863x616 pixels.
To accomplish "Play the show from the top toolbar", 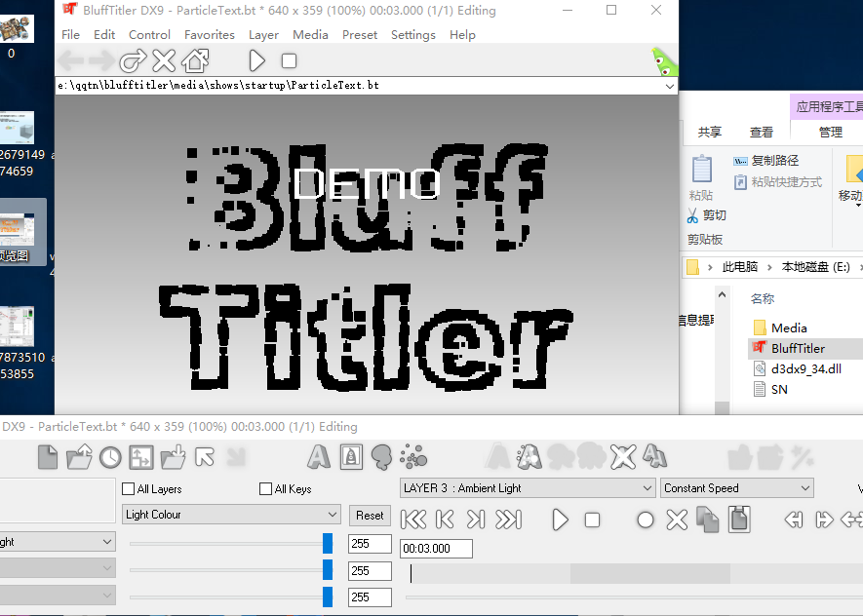I will pyautogui.click(x=256, y=60).
